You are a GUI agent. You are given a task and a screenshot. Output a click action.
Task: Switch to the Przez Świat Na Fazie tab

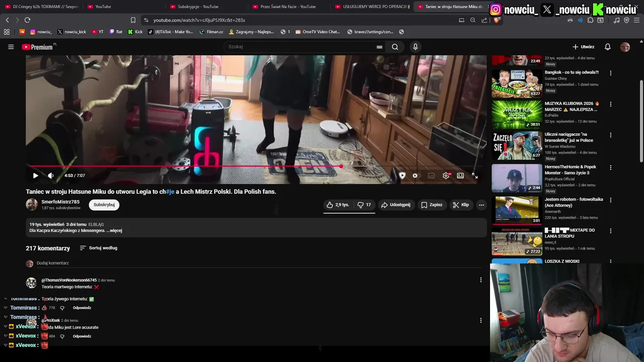tap(288, 7)
